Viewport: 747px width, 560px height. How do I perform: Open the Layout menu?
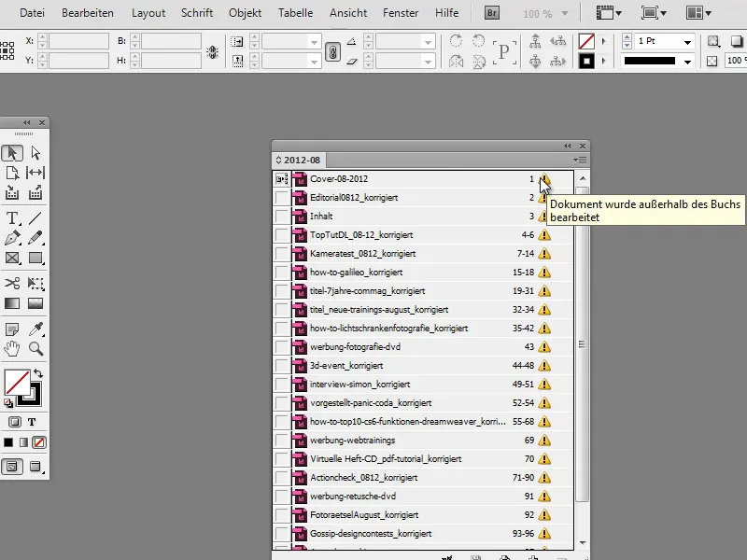click(x=148, y=13)
